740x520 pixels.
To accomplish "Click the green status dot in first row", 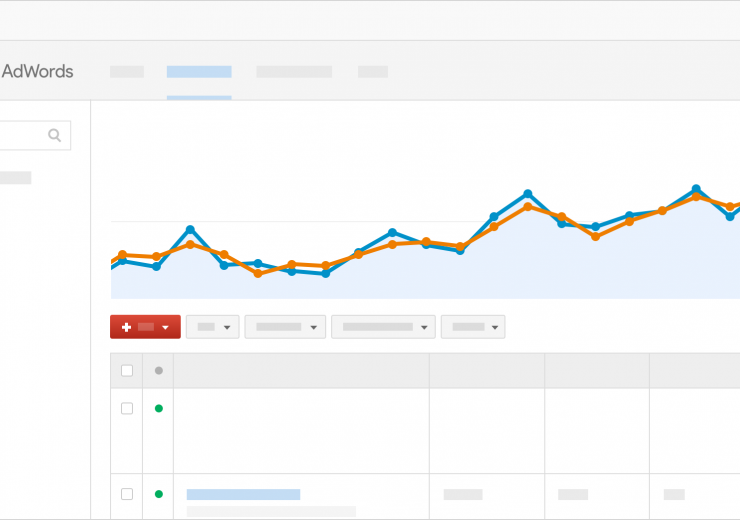I will pyautogui.click(x=158, y=408).
